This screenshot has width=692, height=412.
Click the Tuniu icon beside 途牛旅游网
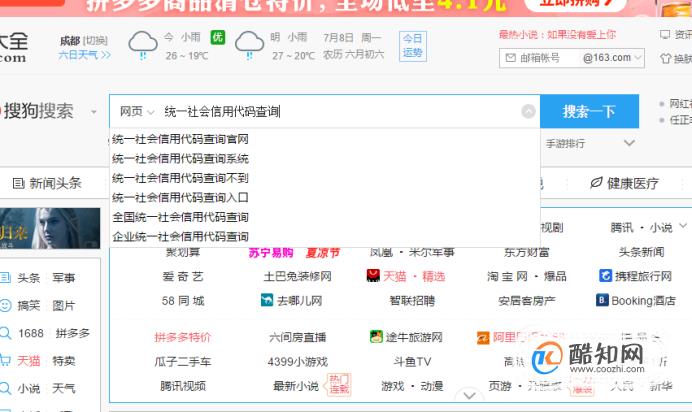coord(376,337)
